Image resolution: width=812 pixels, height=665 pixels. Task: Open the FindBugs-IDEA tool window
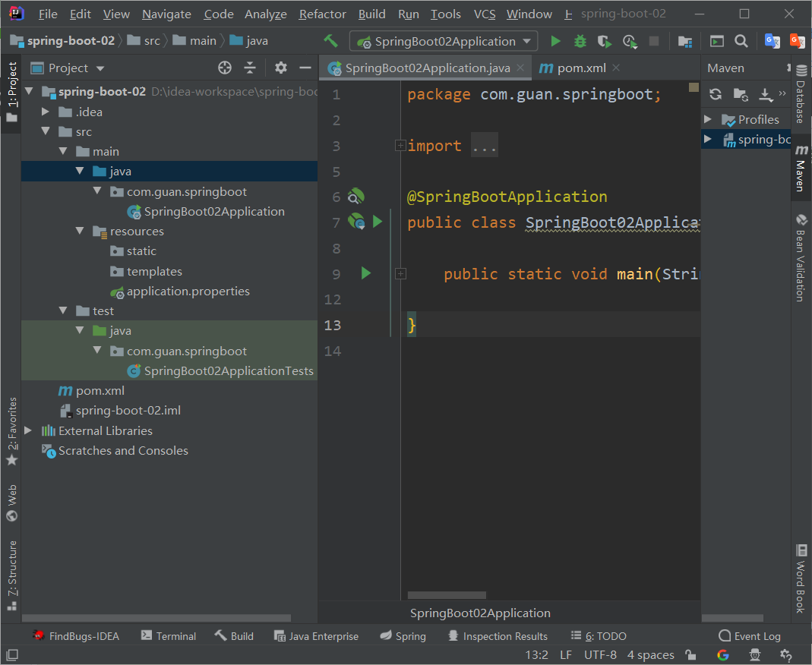[76, 636]
